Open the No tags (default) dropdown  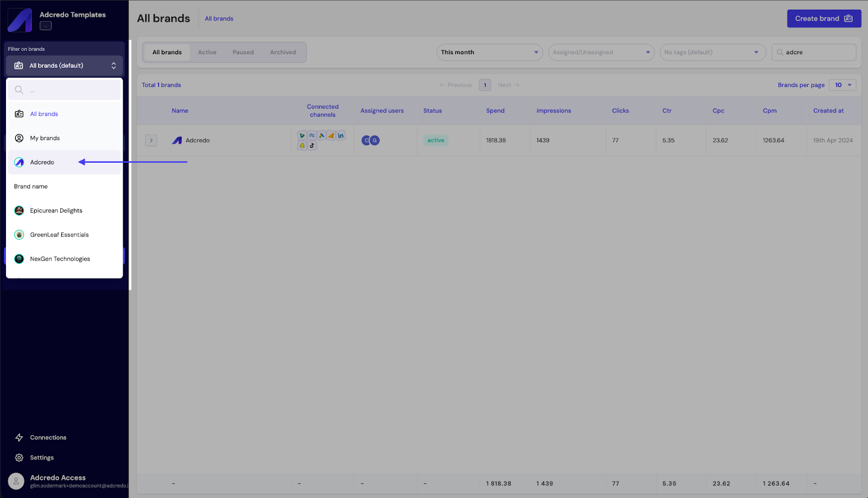[x=712, y=52]
